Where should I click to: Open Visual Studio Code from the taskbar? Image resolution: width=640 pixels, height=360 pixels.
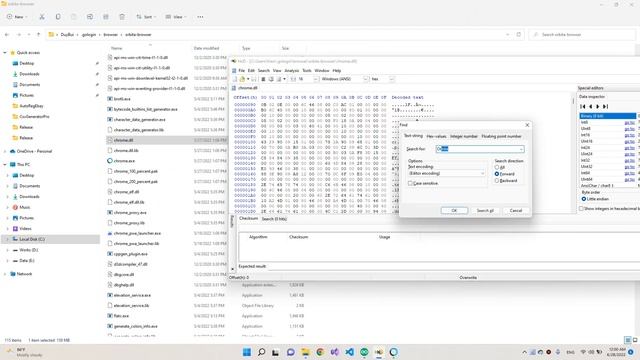tap(349, 352)
